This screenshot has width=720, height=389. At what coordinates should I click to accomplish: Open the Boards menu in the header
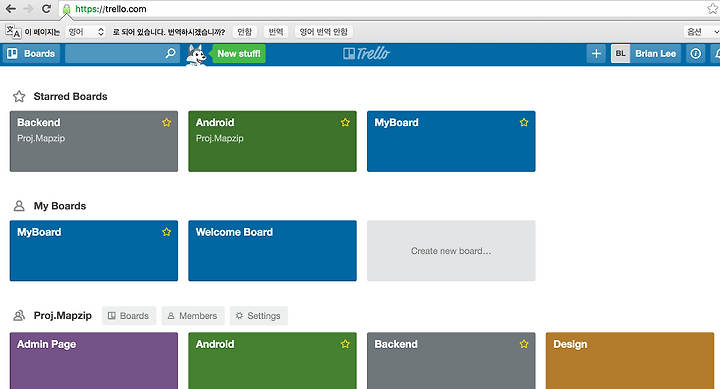point(31,54)
